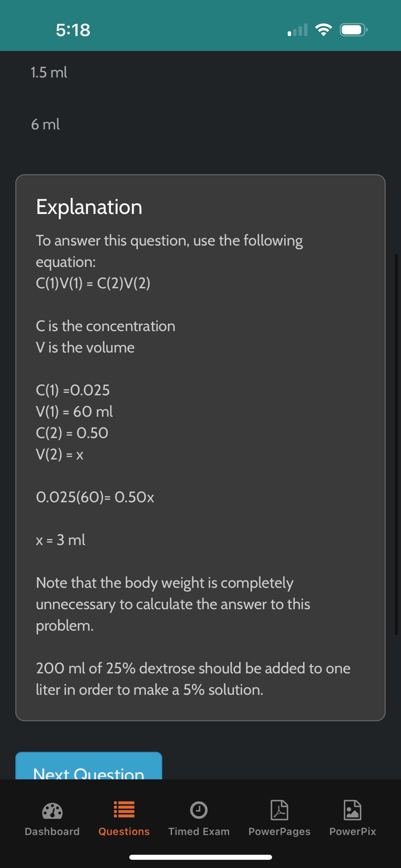Image resolution: width=401 pixels, height=868 pixels.
Task: Switch to the PowerPages tab label
Action: [279, 831]
